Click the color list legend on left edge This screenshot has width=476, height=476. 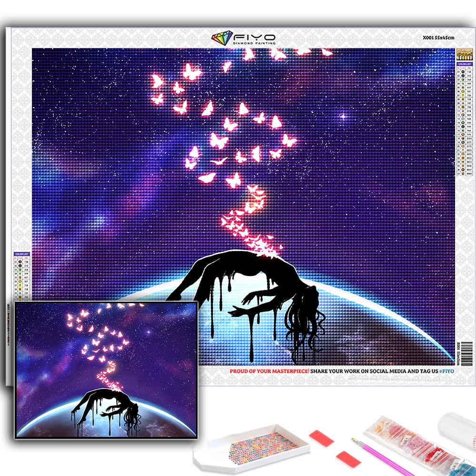point(22,276)
